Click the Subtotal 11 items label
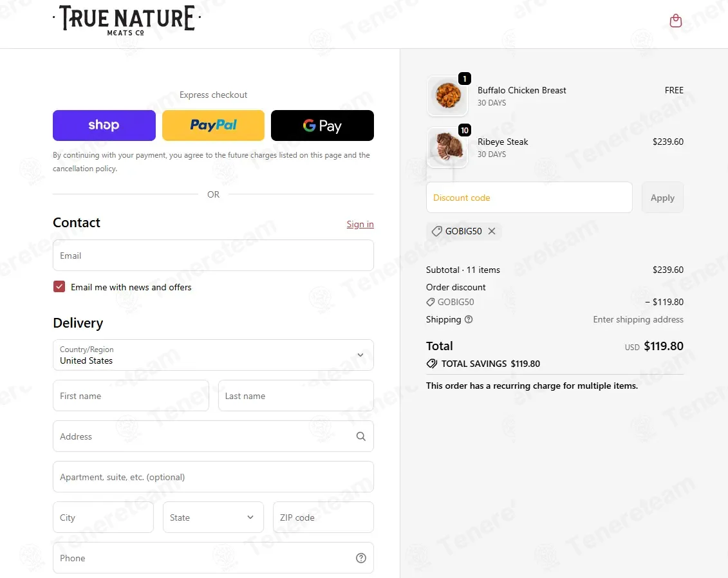This screenshot has width=728, height=578. [463, 270]
